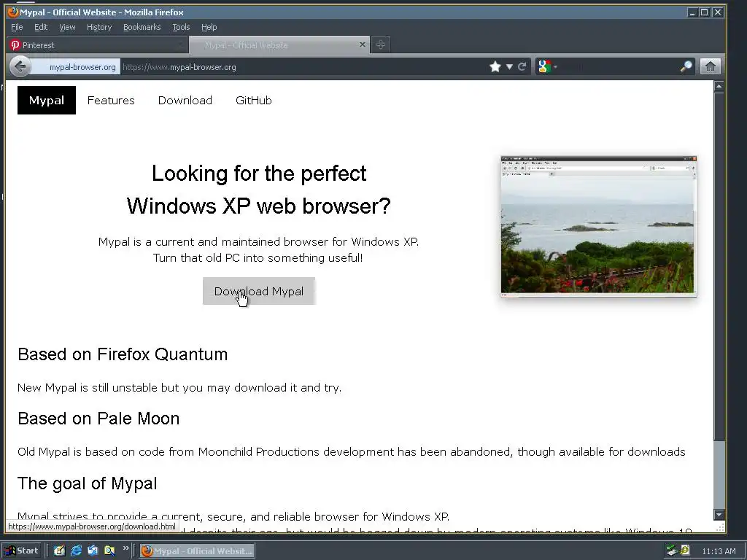Click the Looking for the perfect headline

click(259, 190)
